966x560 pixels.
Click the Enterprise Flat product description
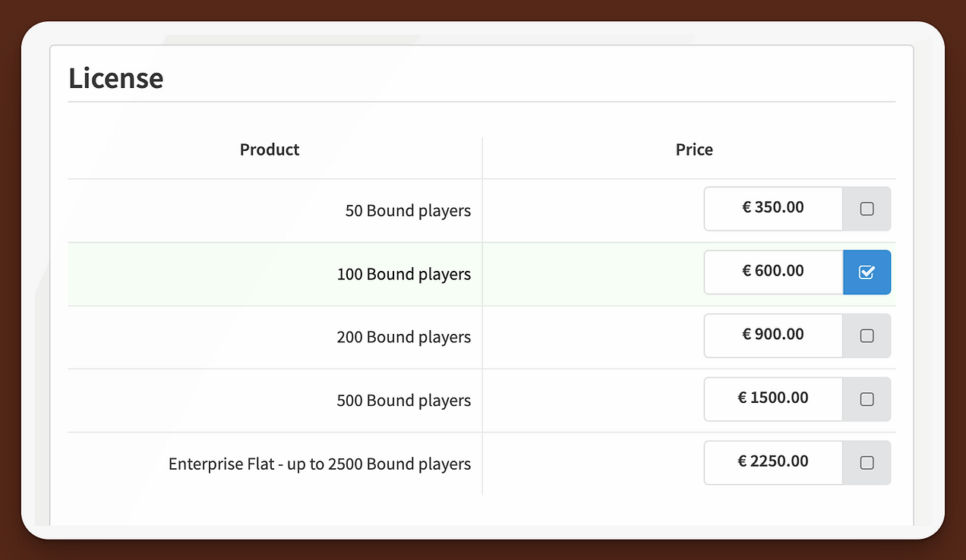tap(320, 464)
